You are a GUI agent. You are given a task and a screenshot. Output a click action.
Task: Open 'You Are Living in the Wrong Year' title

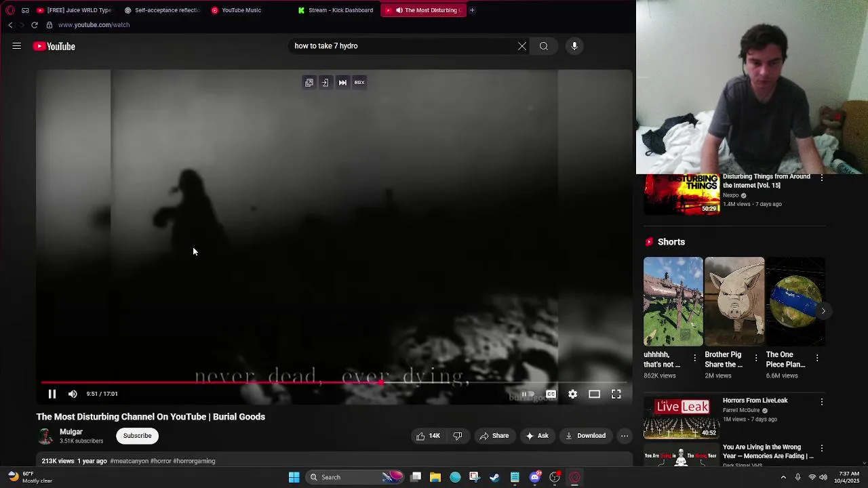[766, 451]
